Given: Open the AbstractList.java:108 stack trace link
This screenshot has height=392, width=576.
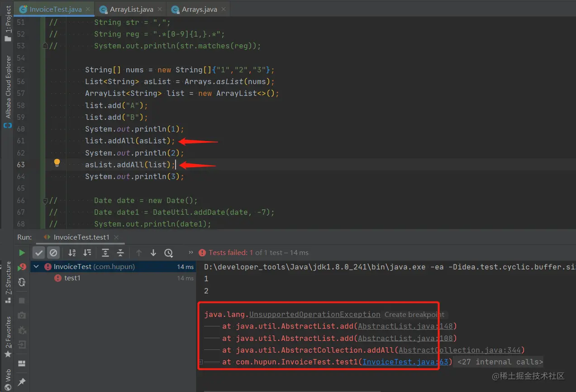Looking at the screenshot, I should point(405,338).
